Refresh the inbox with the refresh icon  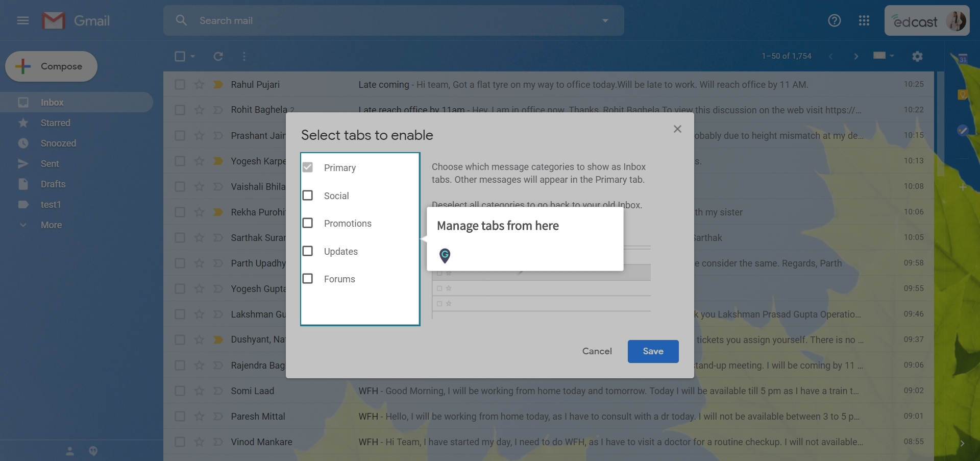218,56
